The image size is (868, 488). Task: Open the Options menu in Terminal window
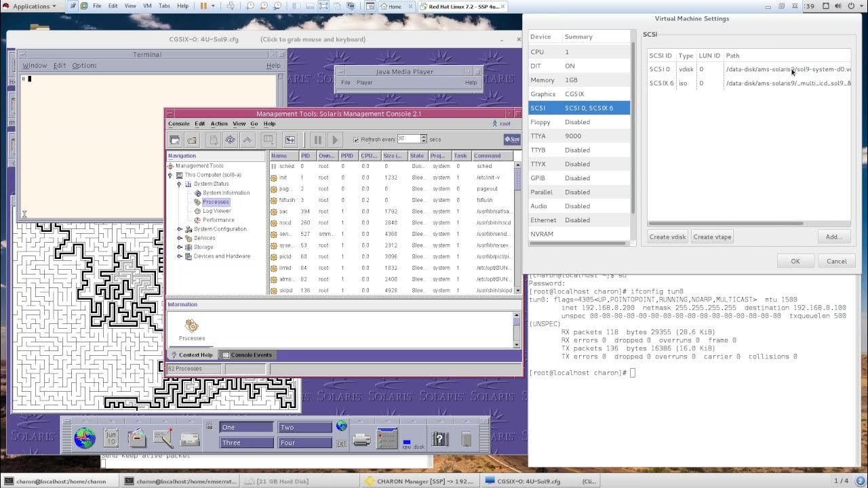click(x=84, y=66)
